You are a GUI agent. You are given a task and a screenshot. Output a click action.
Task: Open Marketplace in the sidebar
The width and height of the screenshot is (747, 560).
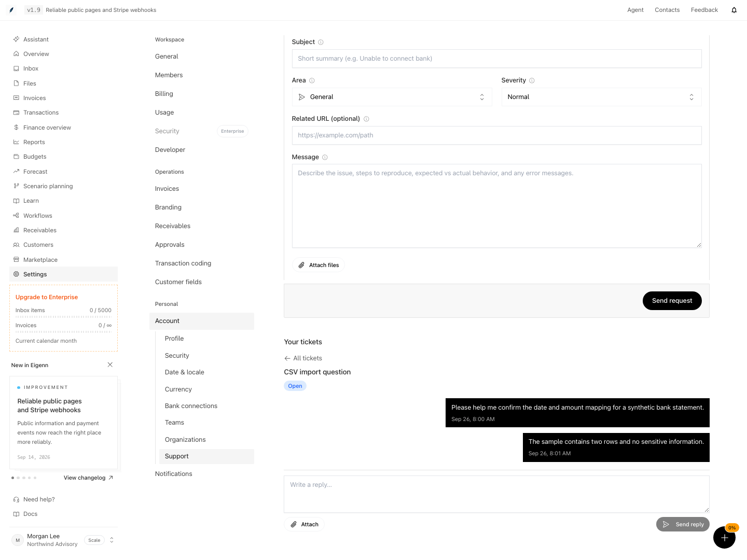pyautogui.click(x=63, y=260)
